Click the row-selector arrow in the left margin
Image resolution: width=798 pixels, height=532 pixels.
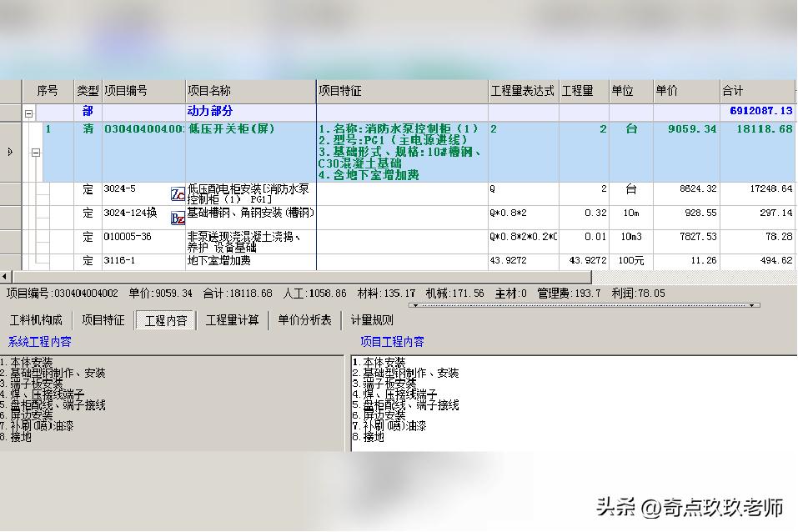coord(8,152)
